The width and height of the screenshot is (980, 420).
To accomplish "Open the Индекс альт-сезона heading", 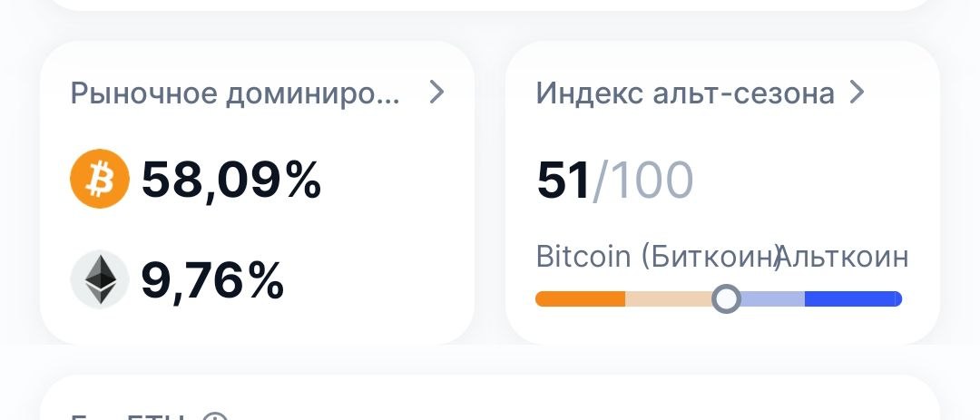I will (685, 93).
